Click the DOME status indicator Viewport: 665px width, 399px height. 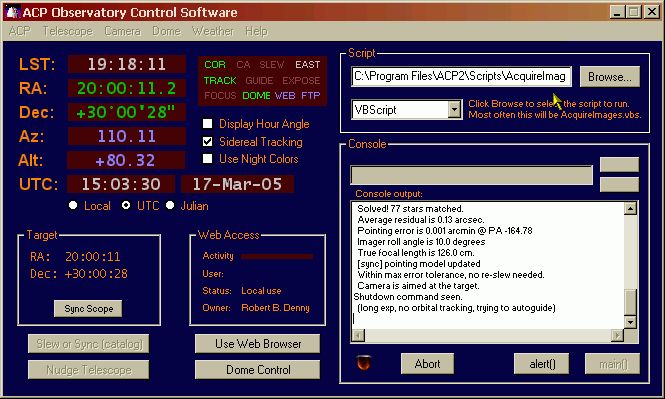point(256,96)
